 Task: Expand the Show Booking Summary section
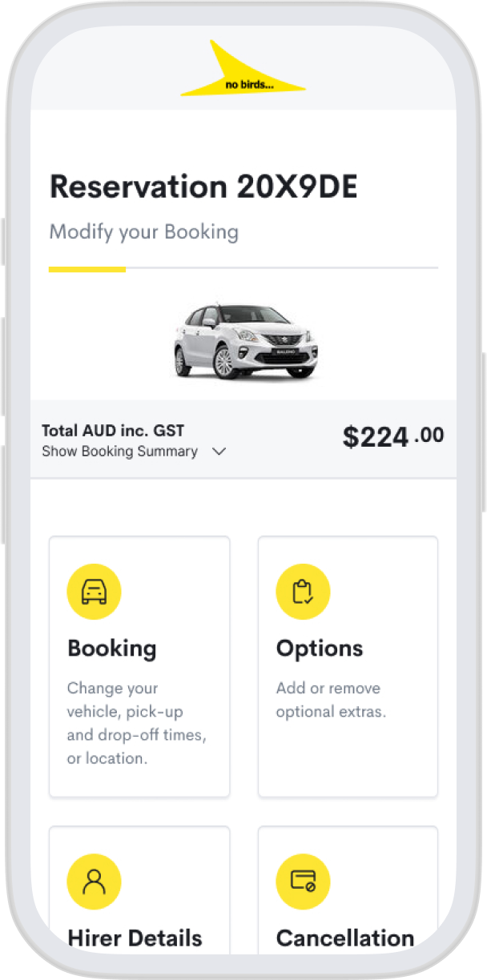click(120, 452)
